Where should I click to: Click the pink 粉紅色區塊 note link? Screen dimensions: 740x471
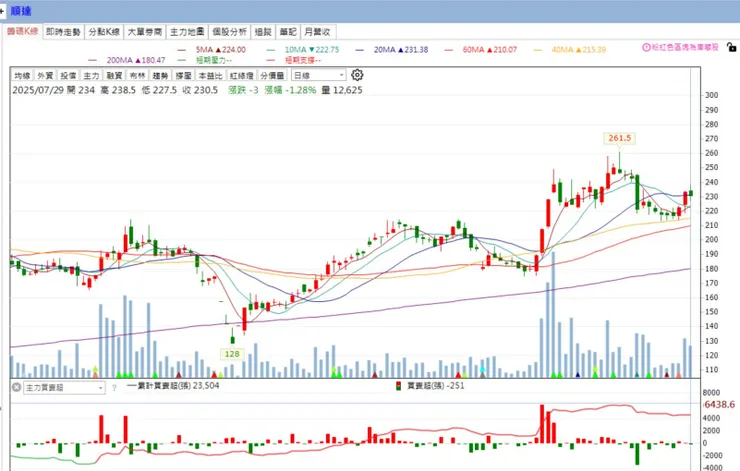click(x=685, y=47)
